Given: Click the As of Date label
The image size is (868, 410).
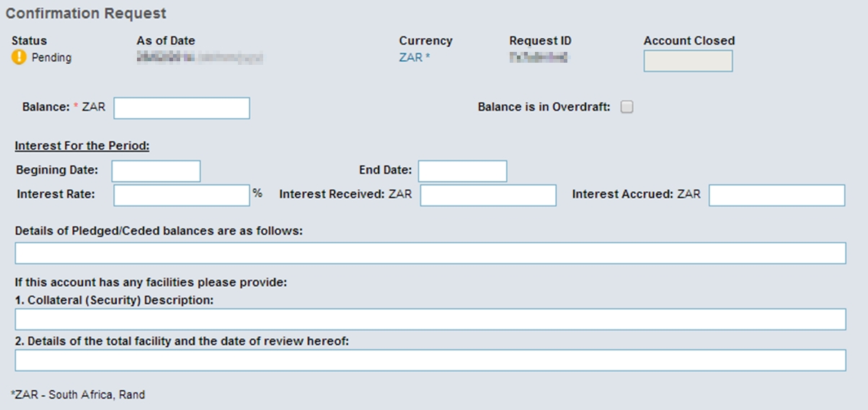Looking at the screenshot, I should [x=166, y=41].
